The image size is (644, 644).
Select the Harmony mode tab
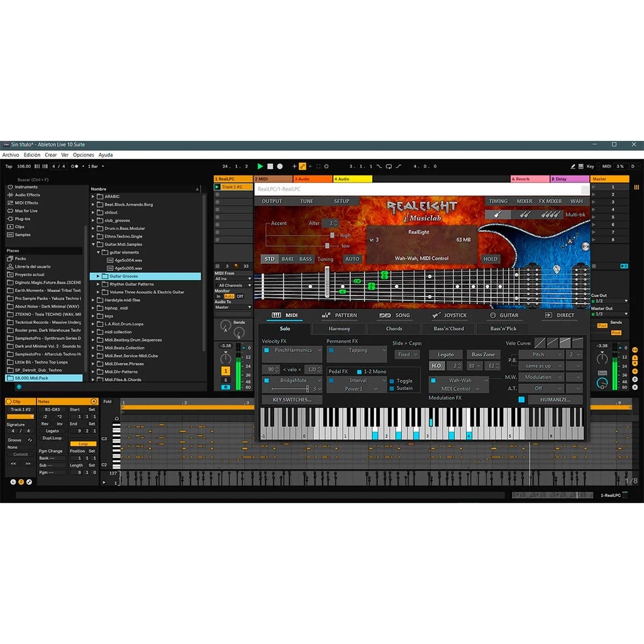click(x=339, y=328)
